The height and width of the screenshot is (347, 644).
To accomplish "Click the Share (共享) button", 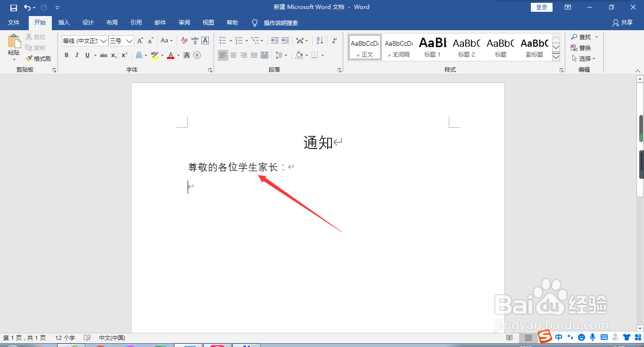I will pos(622,23).
